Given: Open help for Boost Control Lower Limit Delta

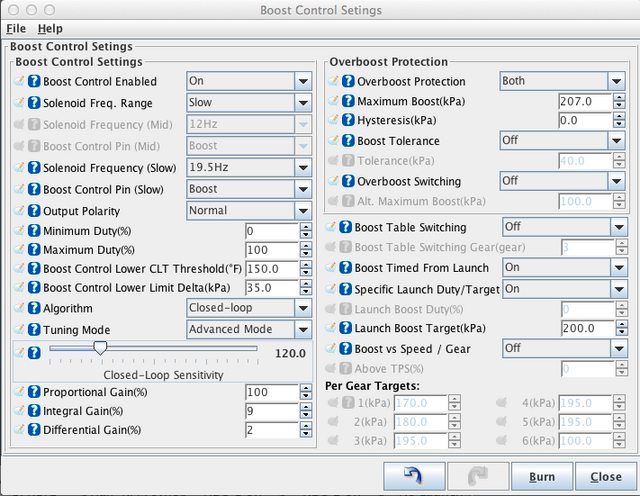Looking at the screenshot, I should pos(34,287).
